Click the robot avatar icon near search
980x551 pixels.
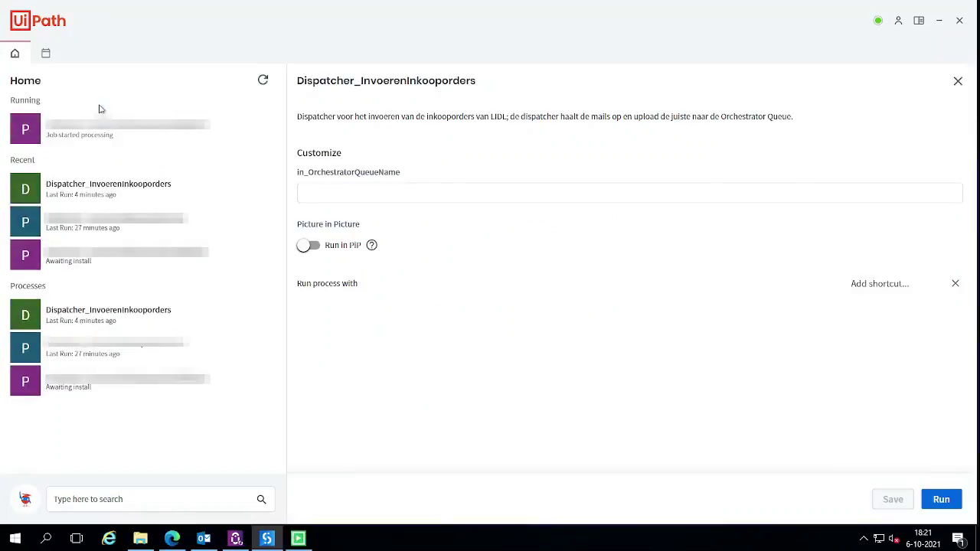pyautogui.click(x=25, y=499)
